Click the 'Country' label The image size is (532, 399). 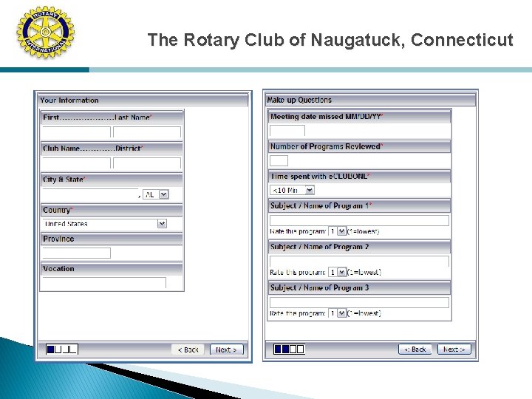[58, 210]
